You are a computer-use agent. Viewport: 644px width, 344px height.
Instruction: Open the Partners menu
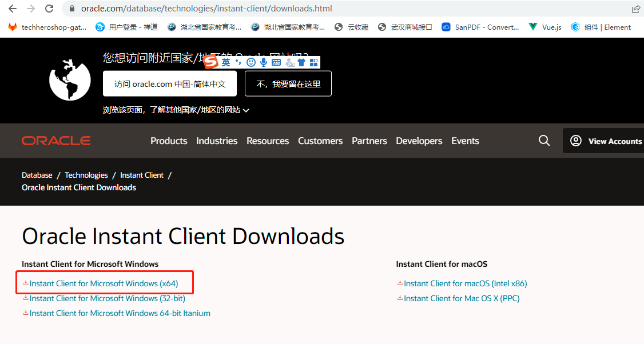coord(369,141)
